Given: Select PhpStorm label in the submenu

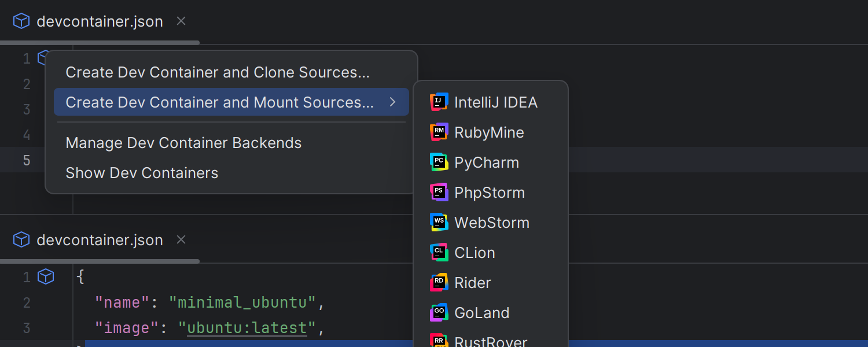Looking at the screenshot, I should click(490, 193).
